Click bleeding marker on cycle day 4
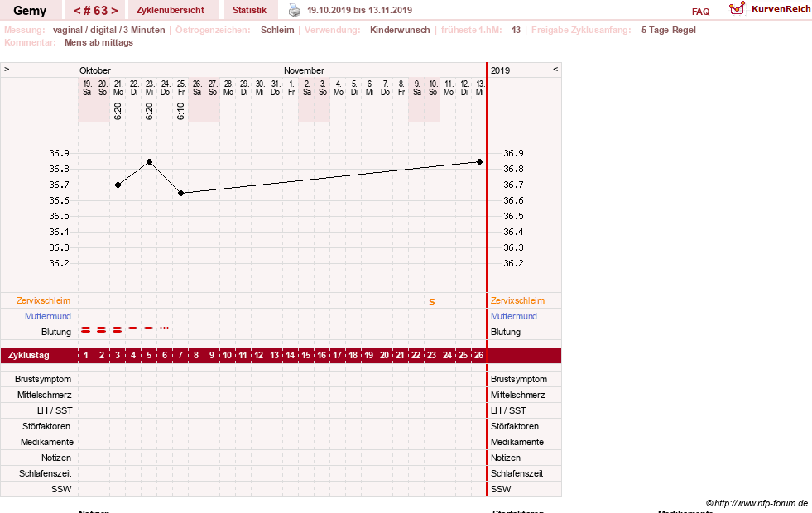This screenshot has height=513, width=812. [x=133, y=328]
